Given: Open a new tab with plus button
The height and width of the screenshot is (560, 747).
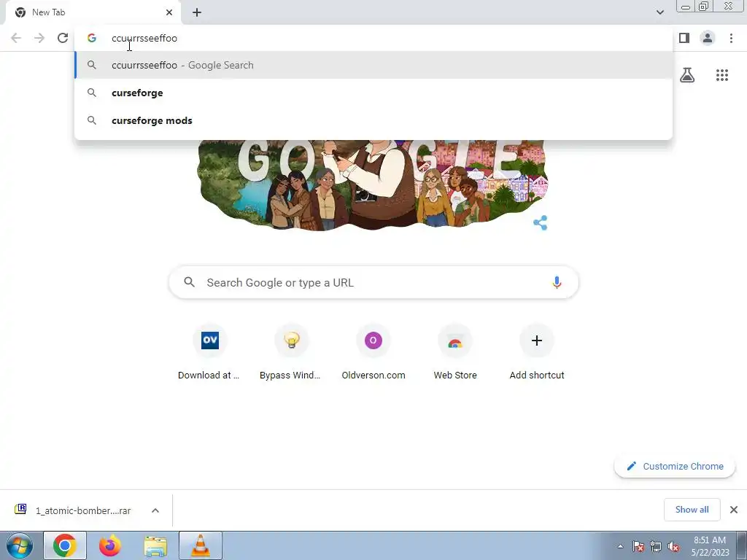Looking at the screenshot, I should [197, 12].
